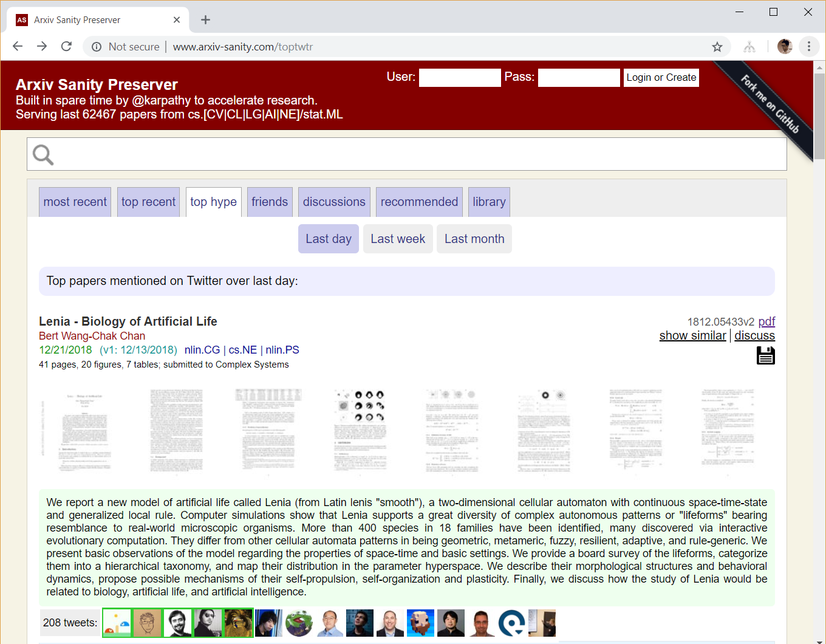This screenshot has width=826, height=644.
Task: Open the Chrome three-dot menu
Action: (x=808, y=47)
